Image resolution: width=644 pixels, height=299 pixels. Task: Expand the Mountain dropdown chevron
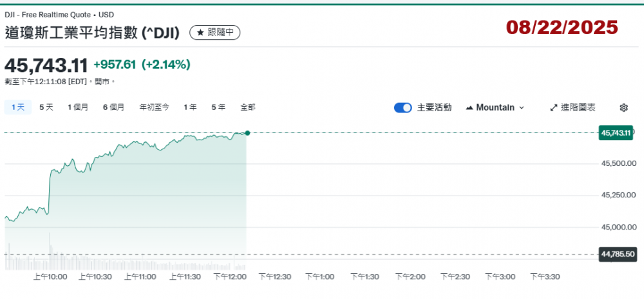pyautogui.click(x=522, y=107)
